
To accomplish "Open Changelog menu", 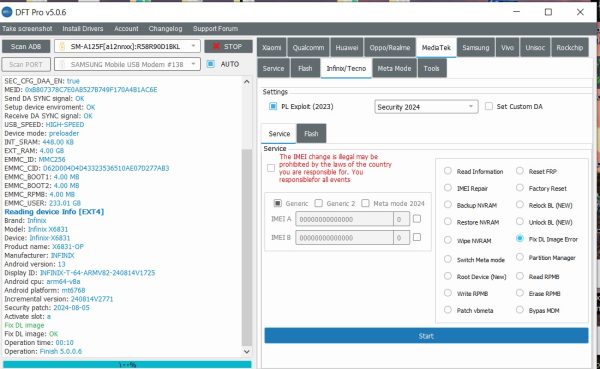I will click(x=165, y=29).
